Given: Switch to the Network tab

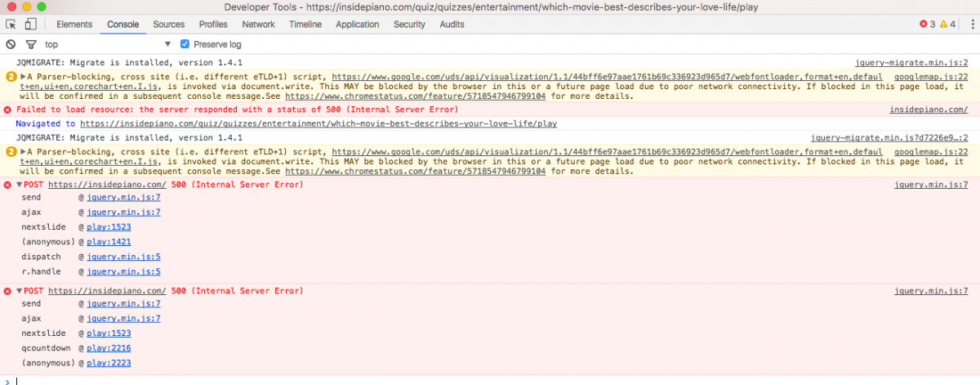Looking at the screenshot, I should (258, 25).
